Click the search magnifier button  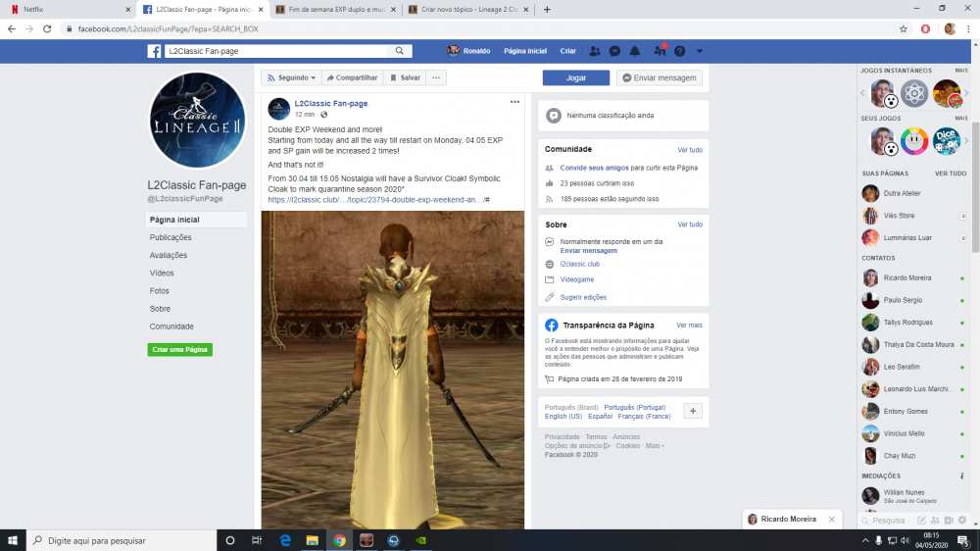tap(400, 51)
